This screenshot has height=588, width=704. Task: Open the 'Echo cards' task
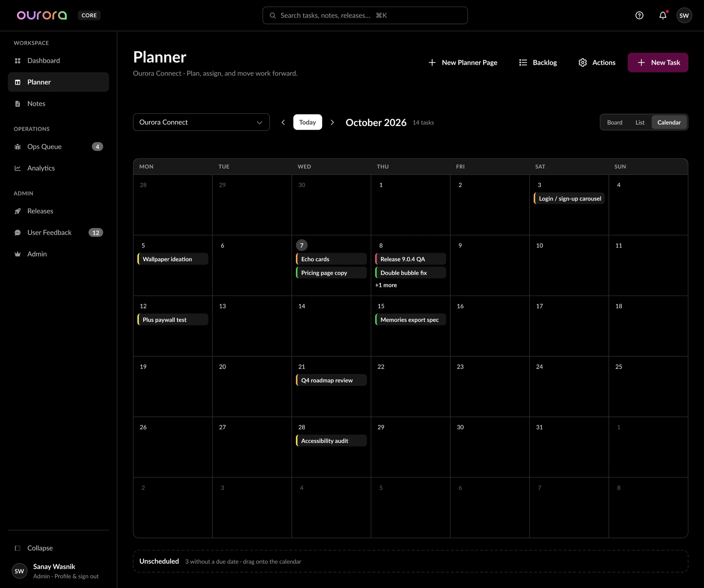pos(331,259)
